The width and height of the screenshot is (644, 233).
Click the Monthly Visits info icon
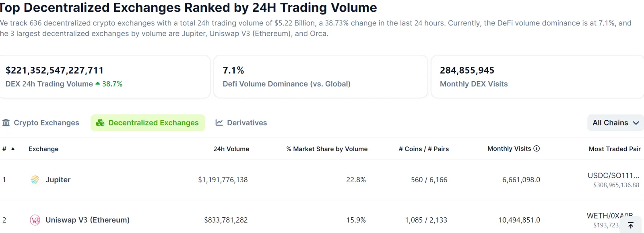coord(537,148)
